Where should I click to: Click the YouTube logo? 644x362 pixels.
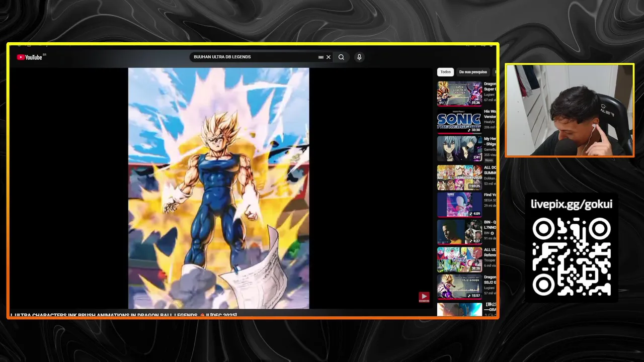click(30, 57)
